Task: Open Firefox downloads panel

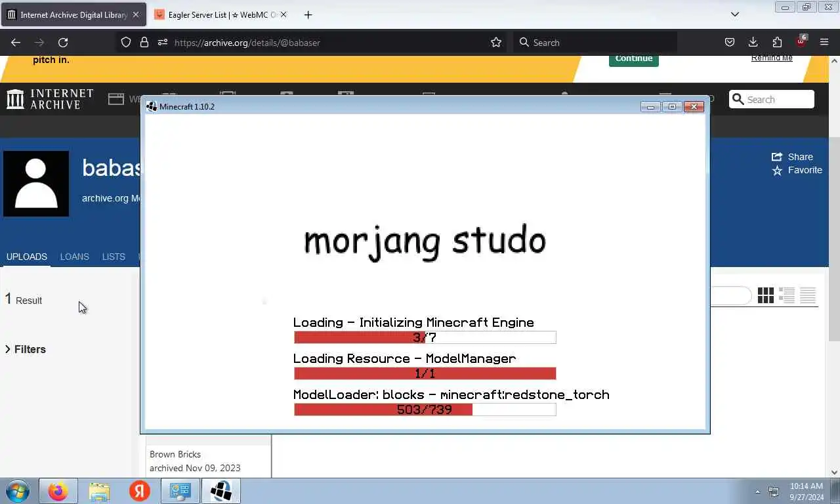Action: 753,42
